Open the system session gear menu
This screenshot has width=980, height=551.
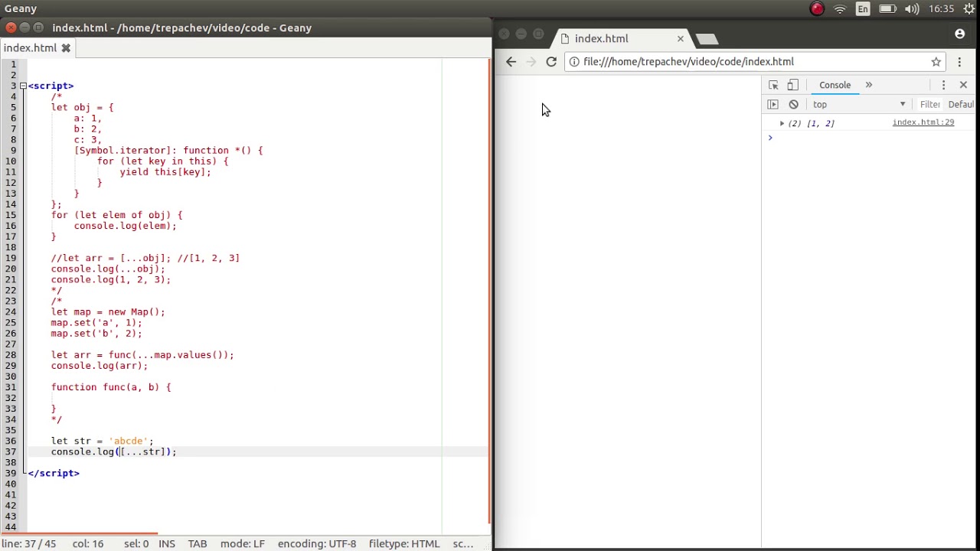[969, 9]
